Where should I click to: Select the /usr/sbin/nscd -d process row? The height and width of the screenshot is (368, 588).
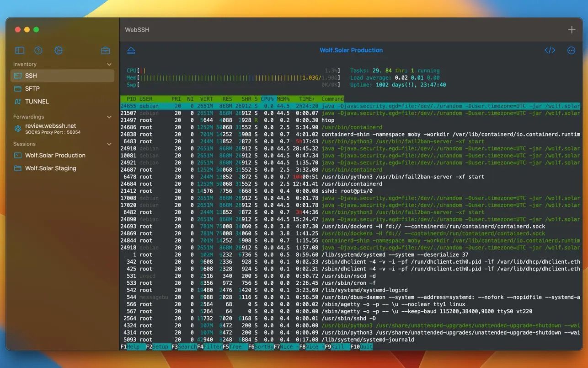350,276
